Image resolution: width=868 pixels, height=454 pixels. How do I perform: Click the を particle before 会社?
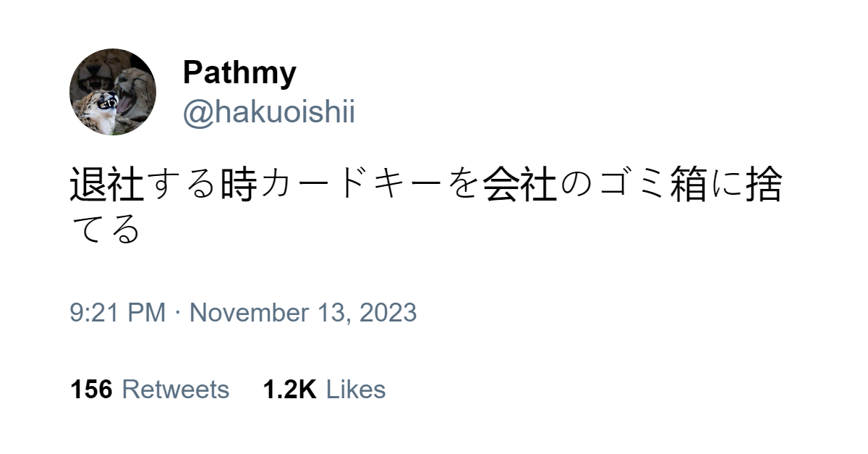click(464, 185)
